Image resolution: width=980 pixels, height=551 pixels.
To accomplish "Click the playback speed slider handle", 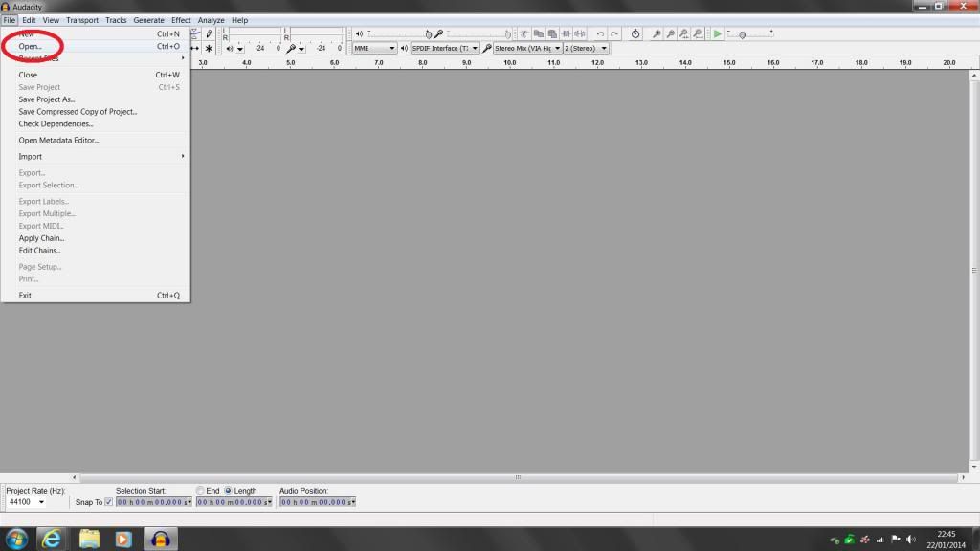I will (x=743, y=35).
